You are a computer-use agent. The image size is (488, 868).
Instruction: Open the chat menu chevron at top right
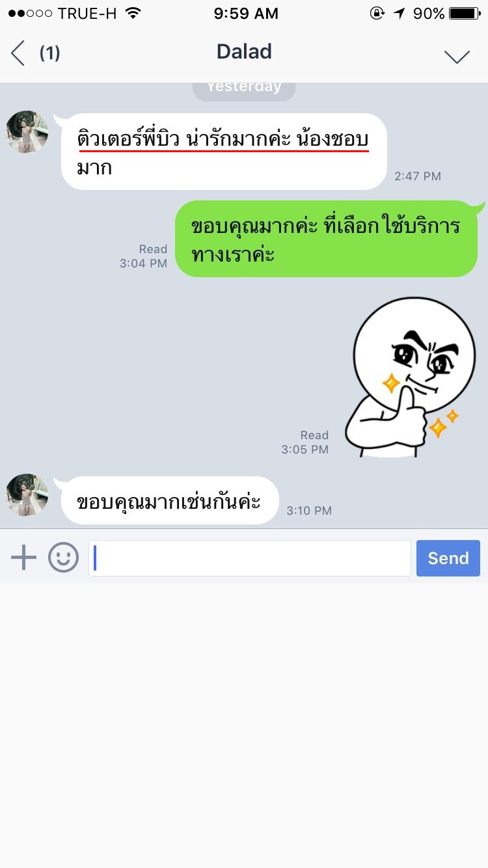tap(457, 57)
